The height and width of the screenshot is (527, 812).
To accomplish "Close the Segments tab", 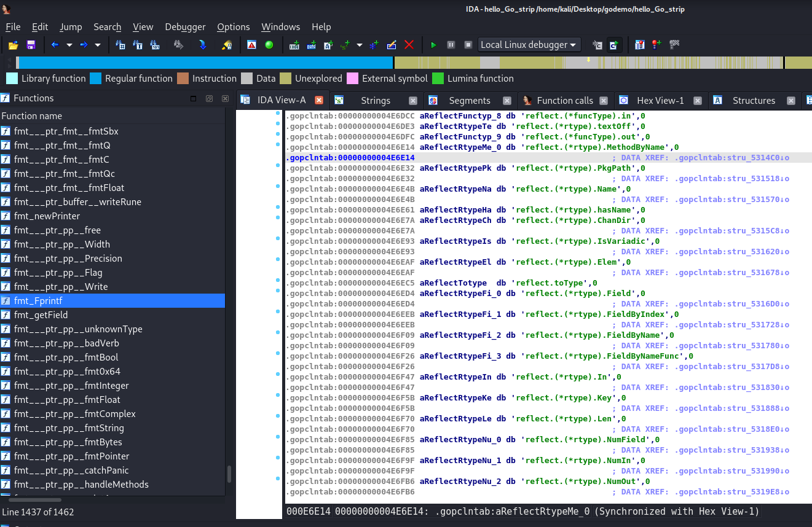I will tap(507, 101).
